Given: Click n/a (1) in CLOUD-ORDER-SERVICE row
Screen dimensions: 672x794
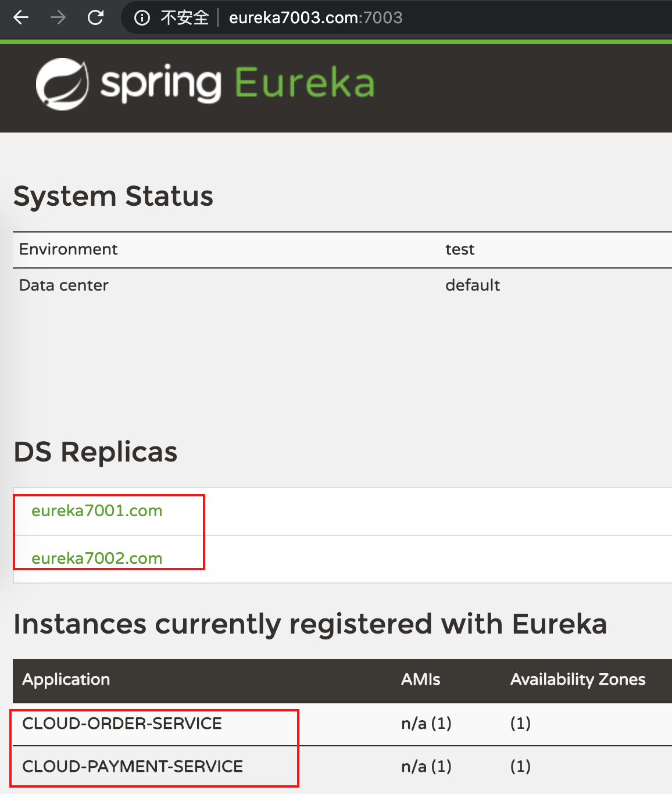Looking at the screenshot, I should (x=427, y=724).
